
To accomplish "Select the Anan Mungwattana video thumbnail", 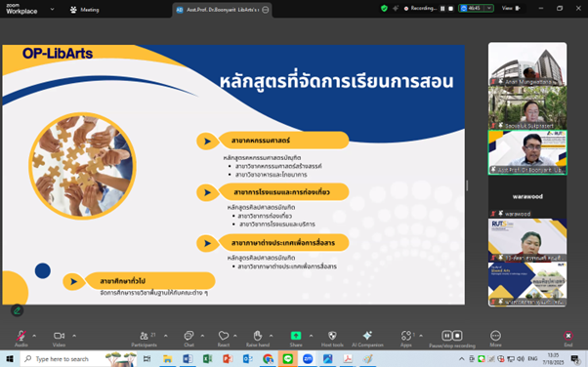I will coord(527,64).
